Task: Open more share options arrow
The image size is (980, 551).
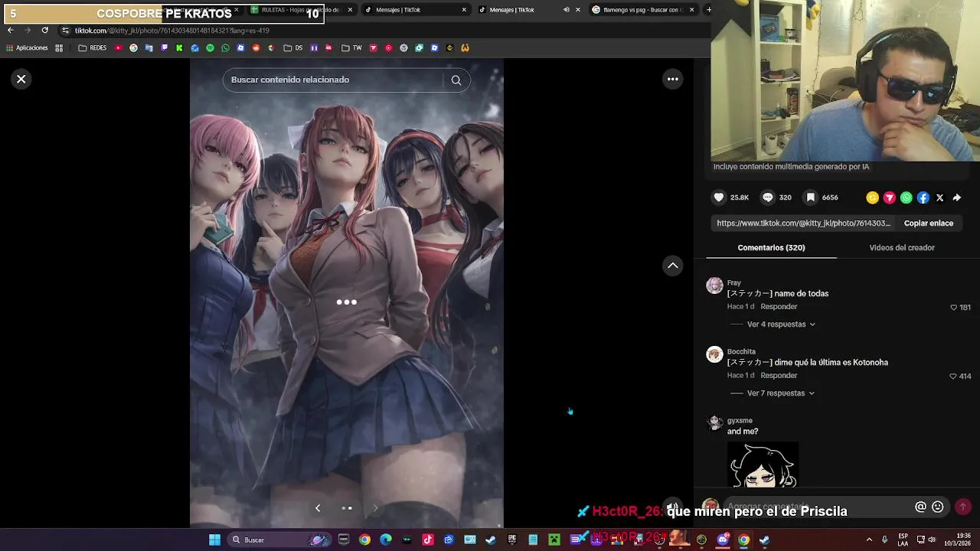Action: pos(957,197)
